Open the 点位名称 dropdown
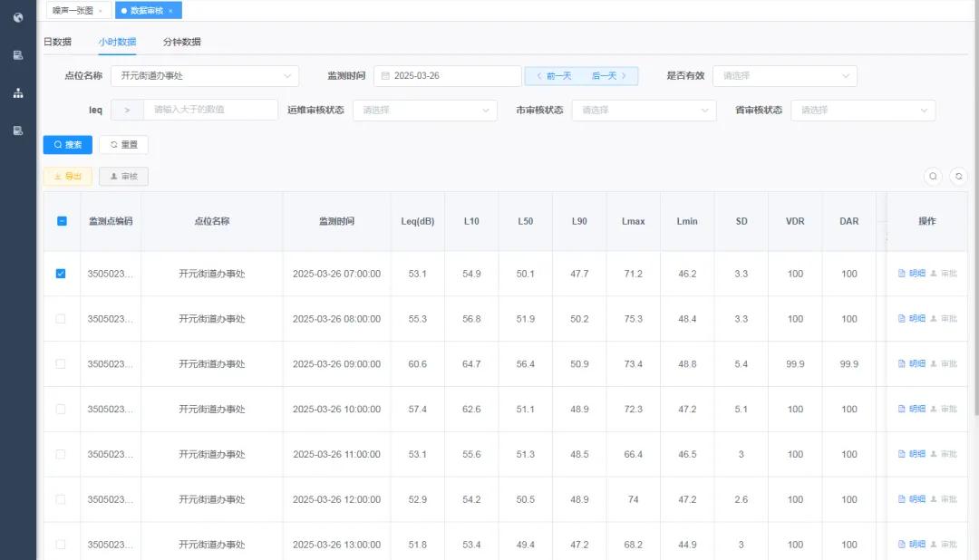The width and height of the screenshot is (979, 560). pos(205,75)
